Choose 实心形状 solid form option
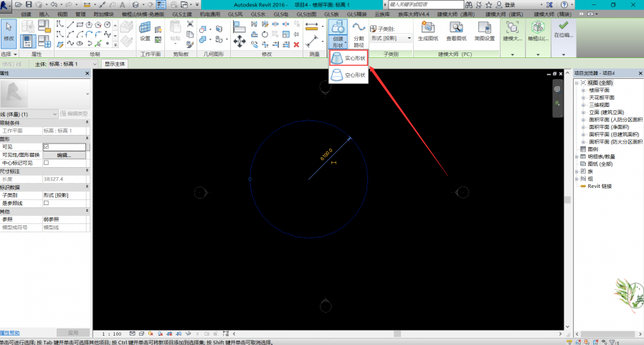644x345 pixels. [x=349, y=58]
